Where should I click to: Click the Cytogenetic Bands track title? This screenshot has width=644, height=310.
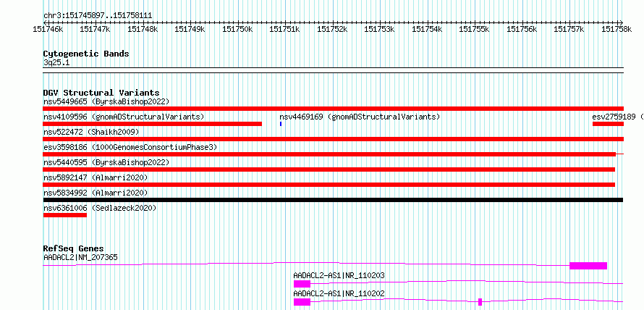[86, 54]
